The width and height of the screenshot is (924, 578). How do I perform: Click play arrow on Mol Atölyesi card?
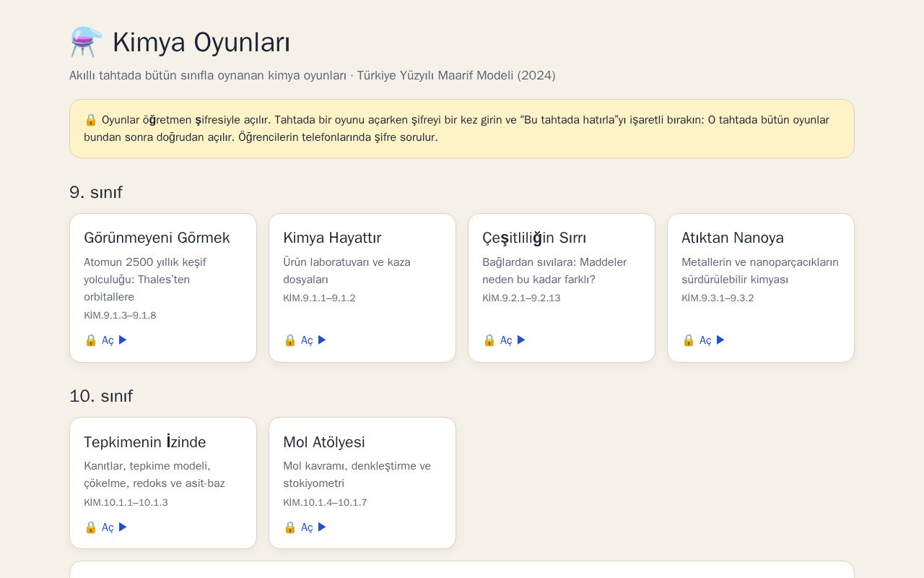pyautogui.click(x=322, y=527)
